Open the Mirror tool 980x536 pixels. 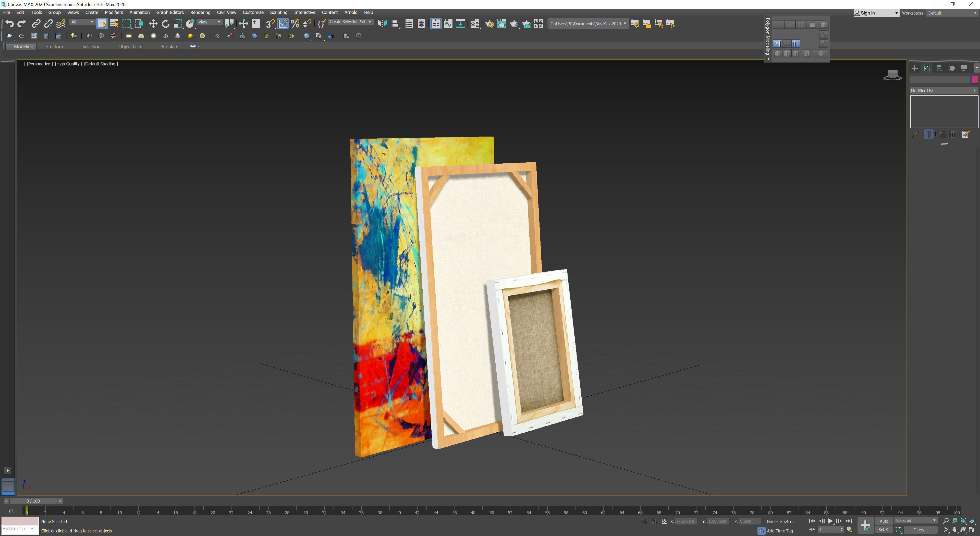(x=382, y=23)
